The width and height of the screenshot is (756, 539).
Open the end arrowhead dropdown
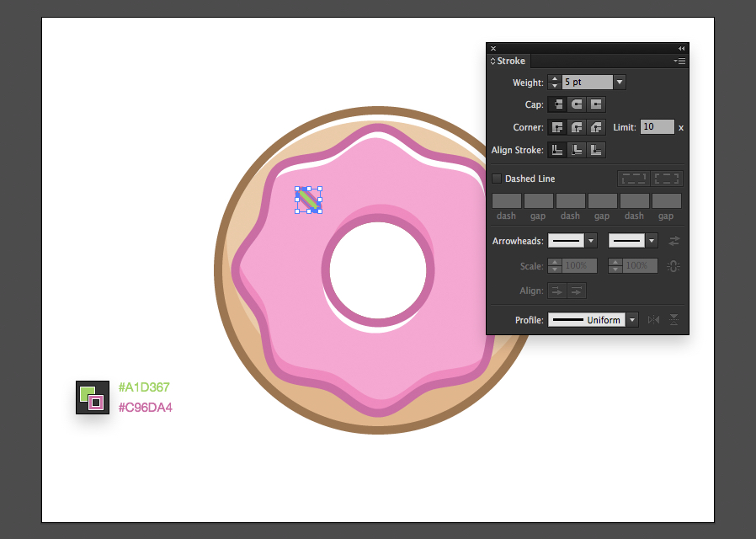point(652,241)
